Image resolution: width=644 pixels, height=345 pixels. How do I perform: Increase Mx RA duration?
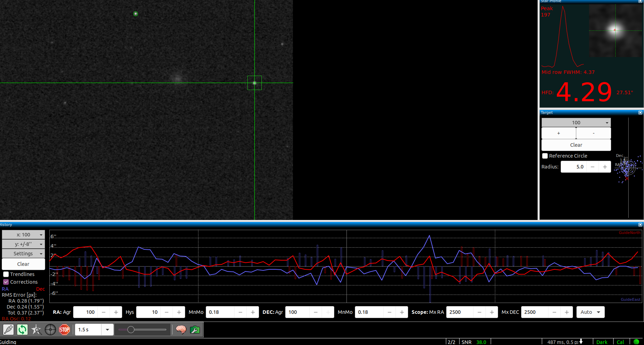click(492, 312)
